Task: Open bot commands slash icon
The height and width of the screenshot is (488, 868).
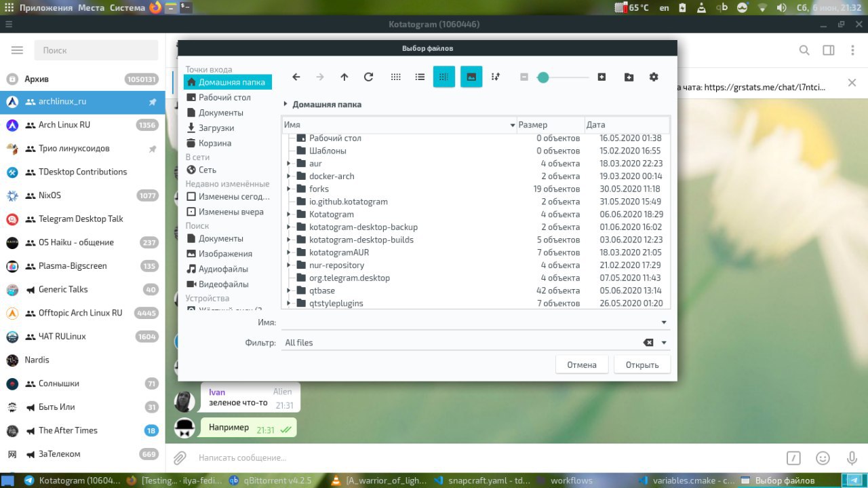Action: point(794,458)
